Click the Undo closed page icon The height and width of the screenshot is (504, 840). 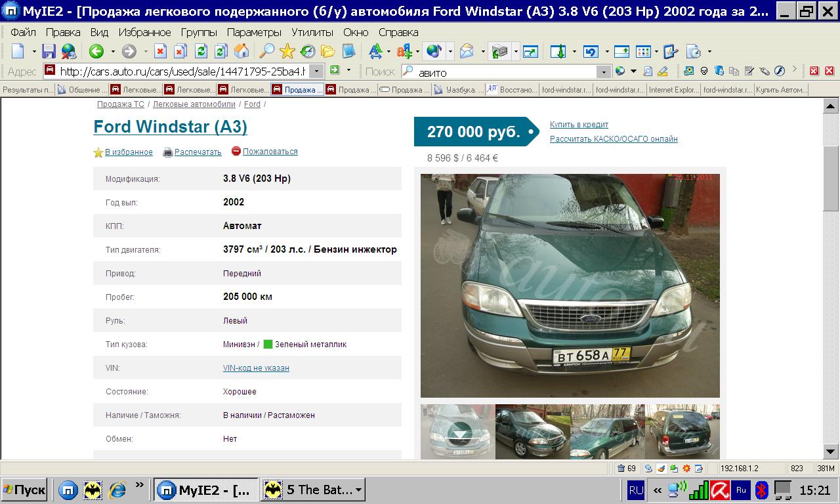click(x=591, y=51)
